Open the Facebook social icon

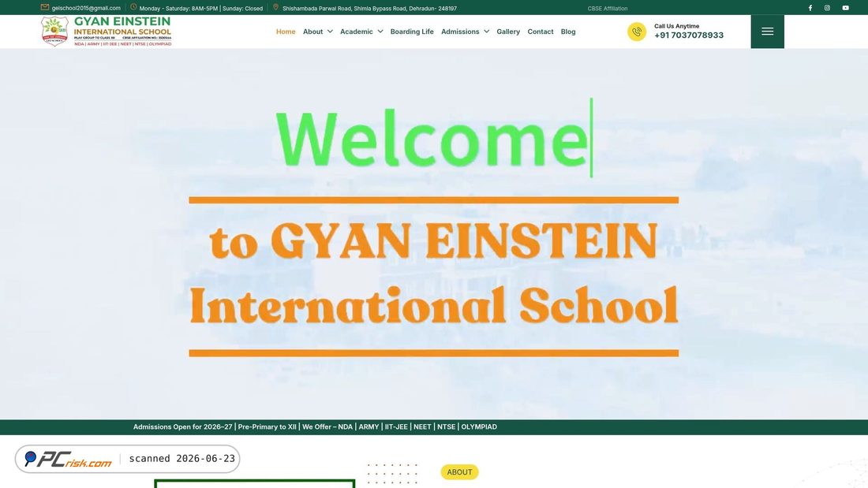pyautogui.click(x=810, y=8)
